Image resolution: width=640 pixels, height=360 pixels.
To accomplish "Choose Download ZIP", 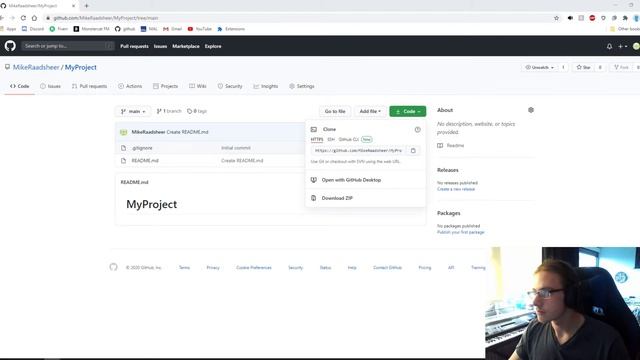I will (337, 198).
